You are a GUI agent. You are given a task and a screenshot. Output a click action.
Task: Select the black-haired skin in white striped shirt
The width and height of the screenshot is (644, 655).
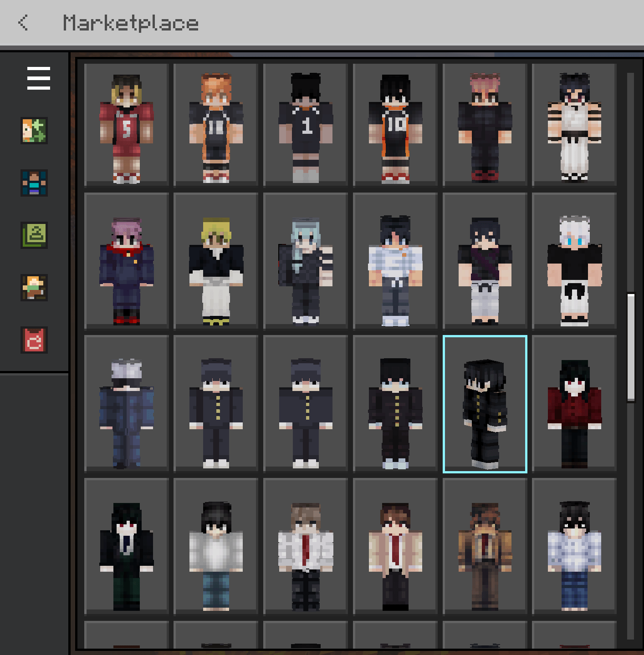[395, 261]
